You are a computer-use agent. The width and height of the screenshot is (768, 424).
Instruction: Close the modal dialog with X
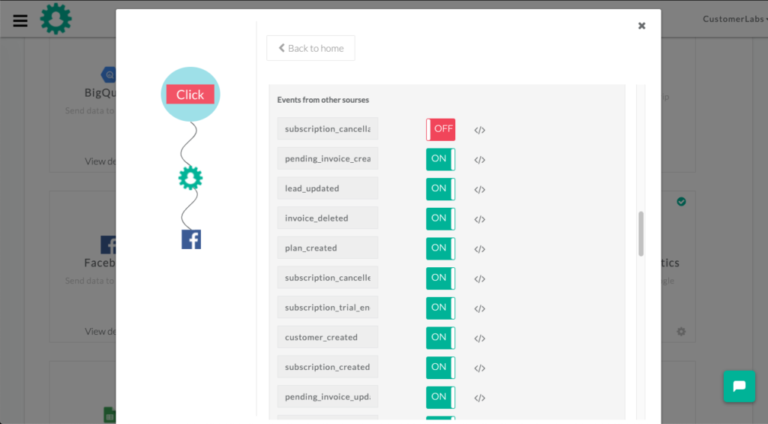point(642,26)
